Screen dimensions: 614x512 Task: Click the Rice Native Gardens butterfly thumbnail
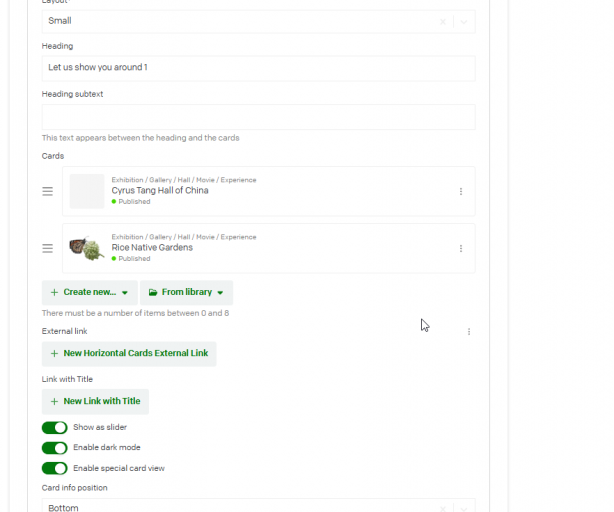87,249
